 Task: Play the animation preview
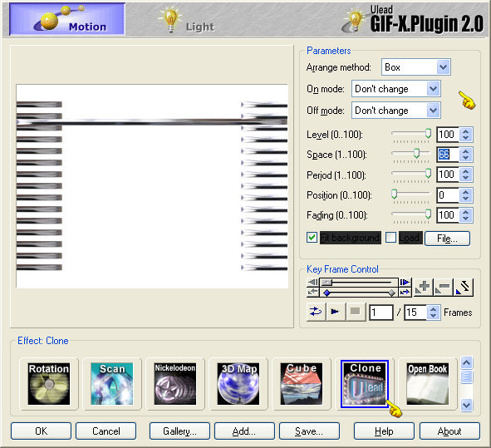coord(336,312)
